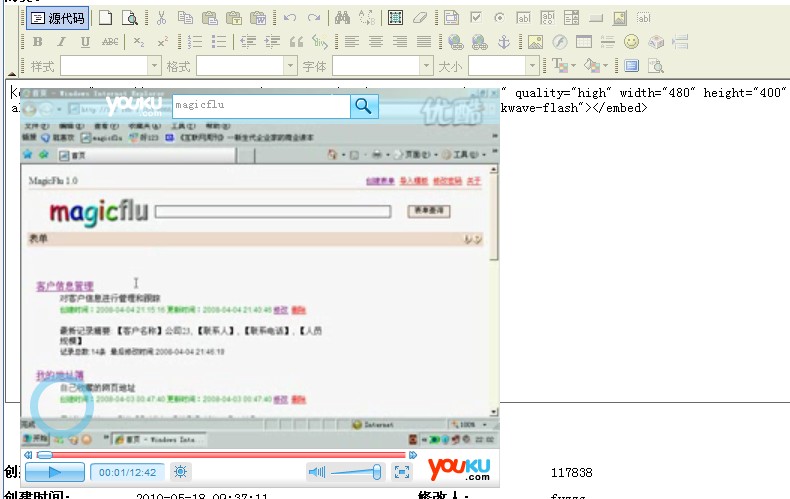Image resolution: width=790 pixels, height=499 pixels.
Task: Remove formatting with the eraser icon
Action: tap(420, 18)
